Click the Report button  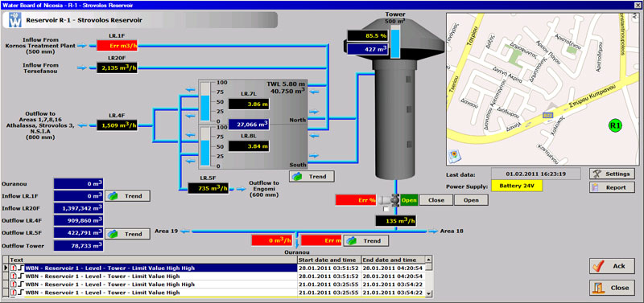tap(612, 187)
